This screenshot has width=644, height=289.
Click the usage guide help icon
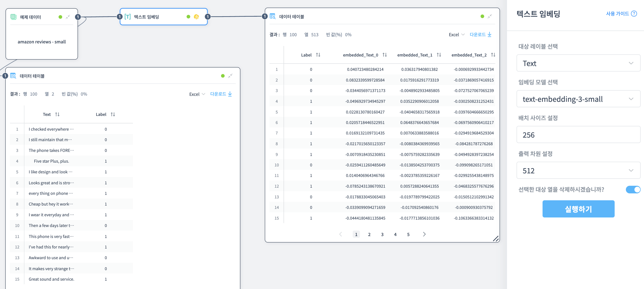[x=634, y=14]
